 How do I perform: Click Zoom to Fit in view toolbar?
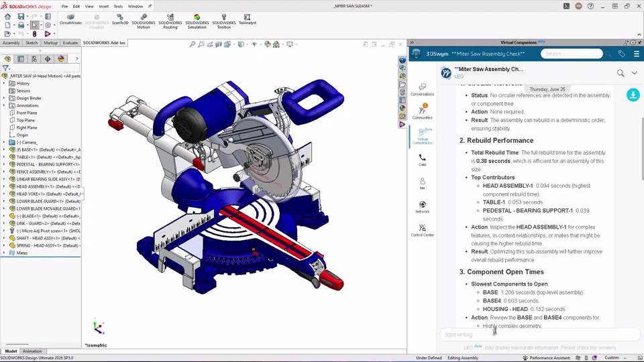[193, 44]
